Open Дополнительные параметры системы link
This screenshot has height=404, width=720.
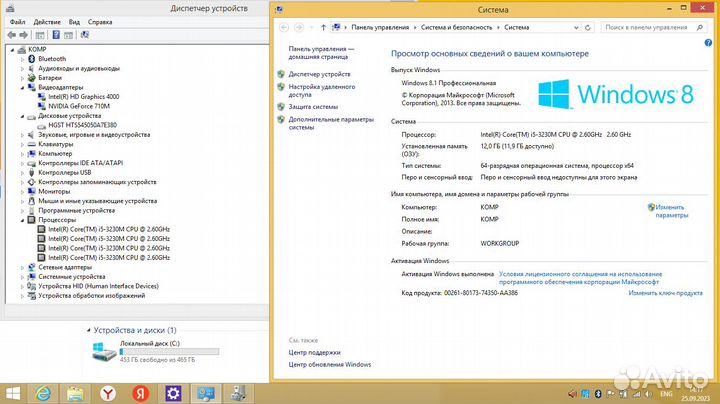tap(331, 123)
